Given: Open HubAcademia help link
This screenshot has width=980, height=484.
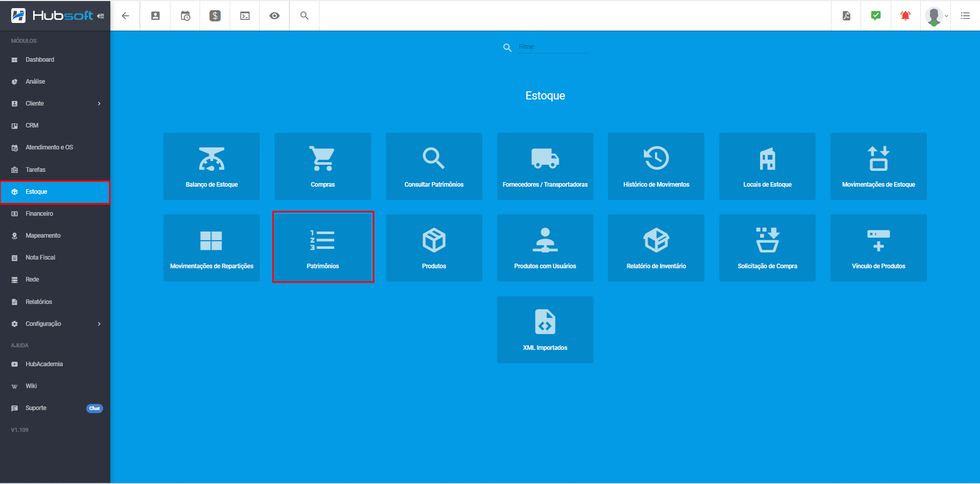Looking at the screenshot, I should click(55, 364).
